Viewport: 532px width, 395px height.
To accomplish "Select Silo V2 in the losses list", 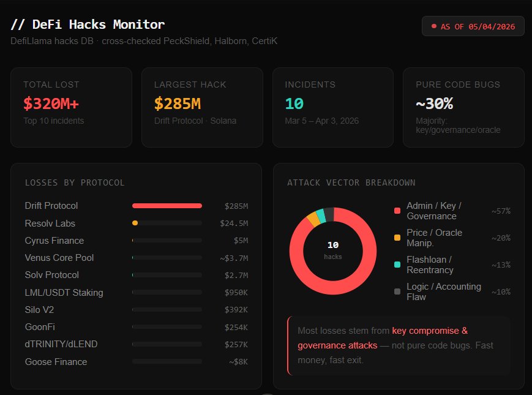I will pyautogui.click(x=39, y=310).
